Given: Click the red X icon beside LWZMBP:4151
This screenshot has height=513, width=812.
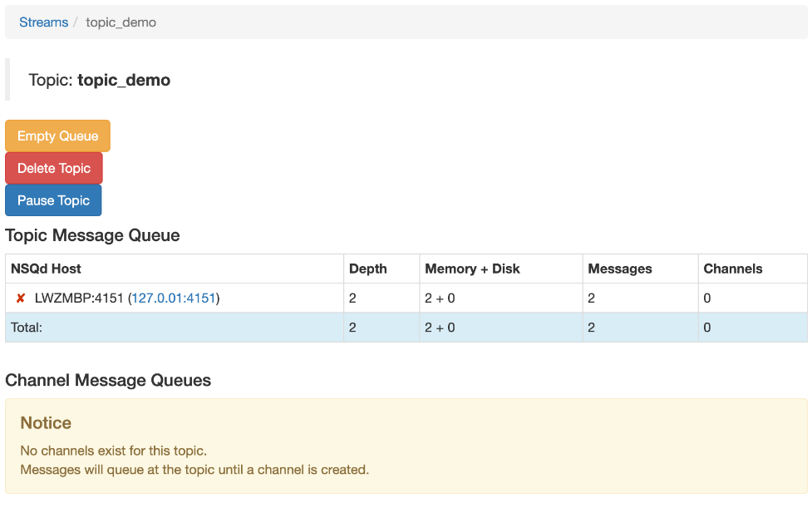Looking at the screenshot, I should click(x=21, y=298).
